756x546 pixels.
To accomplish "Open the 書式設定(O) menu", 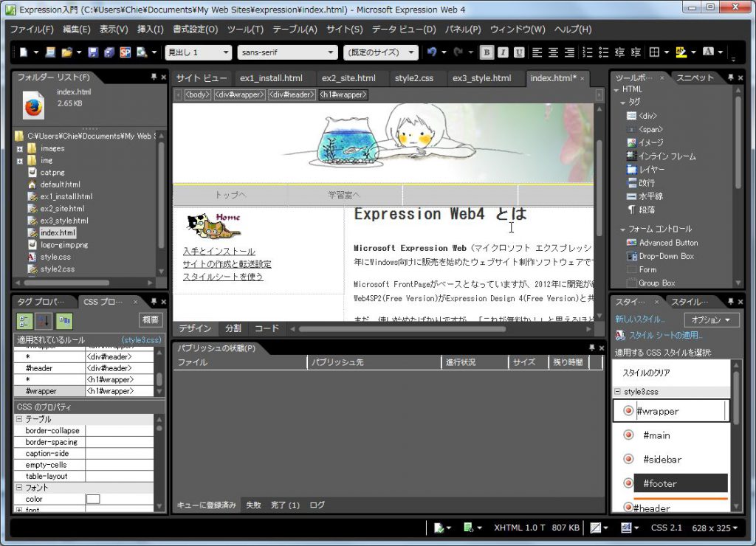I will point(195,30).
